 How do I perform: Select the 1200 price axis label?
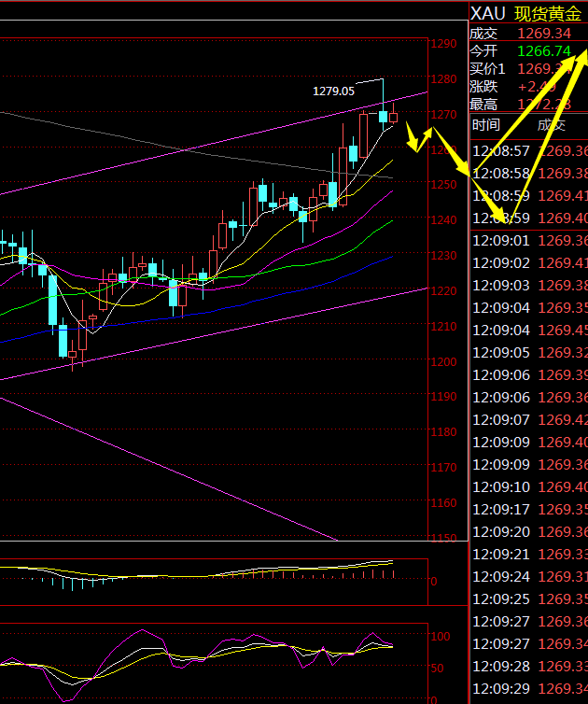[x=444, y=362]
